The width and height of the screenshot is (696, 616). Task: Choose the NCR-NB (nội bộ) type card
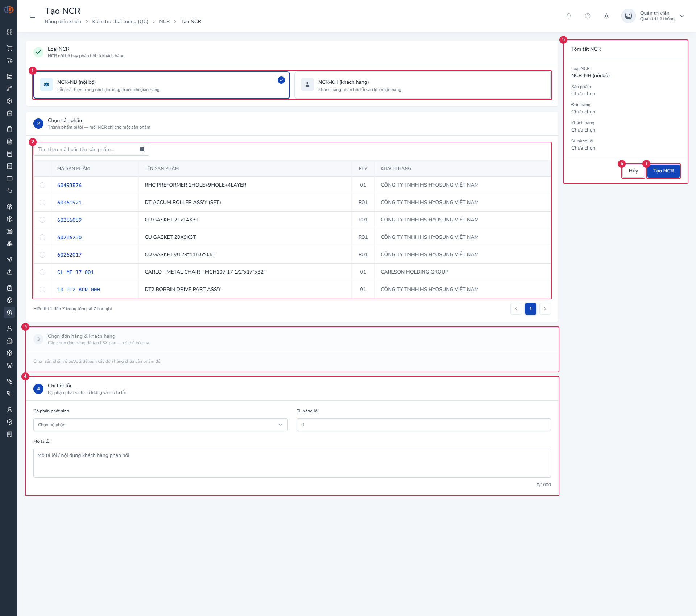pos(161,85)
